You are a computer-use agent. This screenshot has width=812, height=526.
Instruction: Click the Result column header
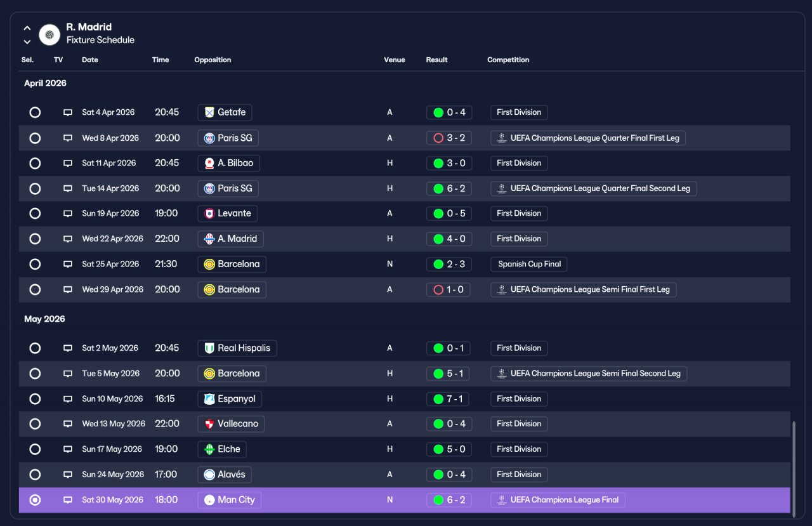click(x=437, y=60)
